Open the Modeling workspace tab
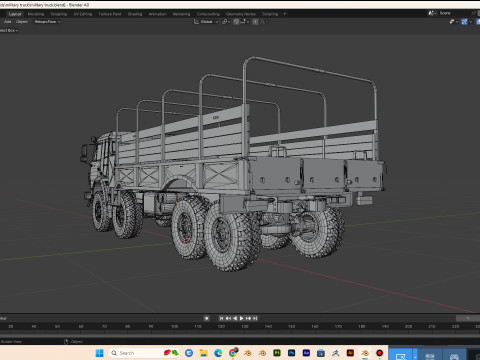Viewport: 480px width, 360px height. point(36,14)
